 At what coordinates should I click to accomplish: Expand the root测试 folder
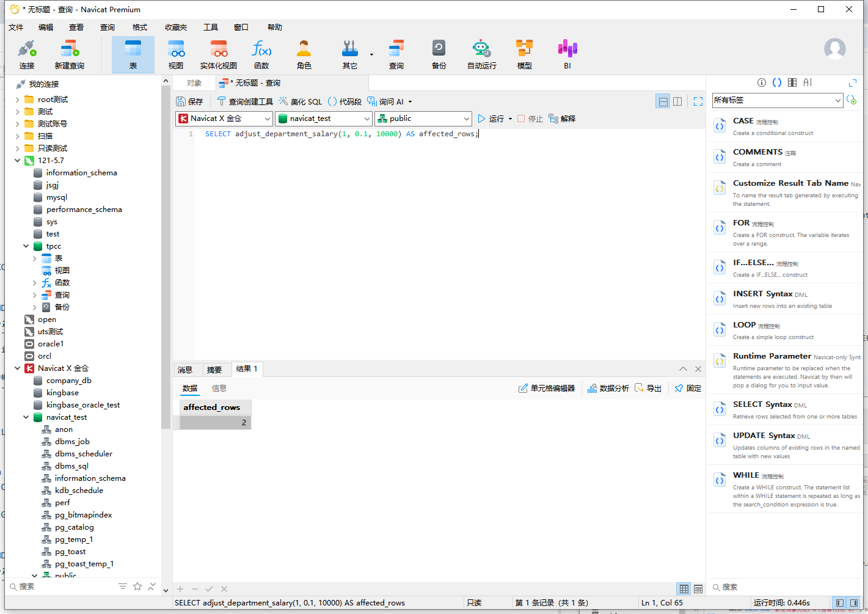(17, 100)
